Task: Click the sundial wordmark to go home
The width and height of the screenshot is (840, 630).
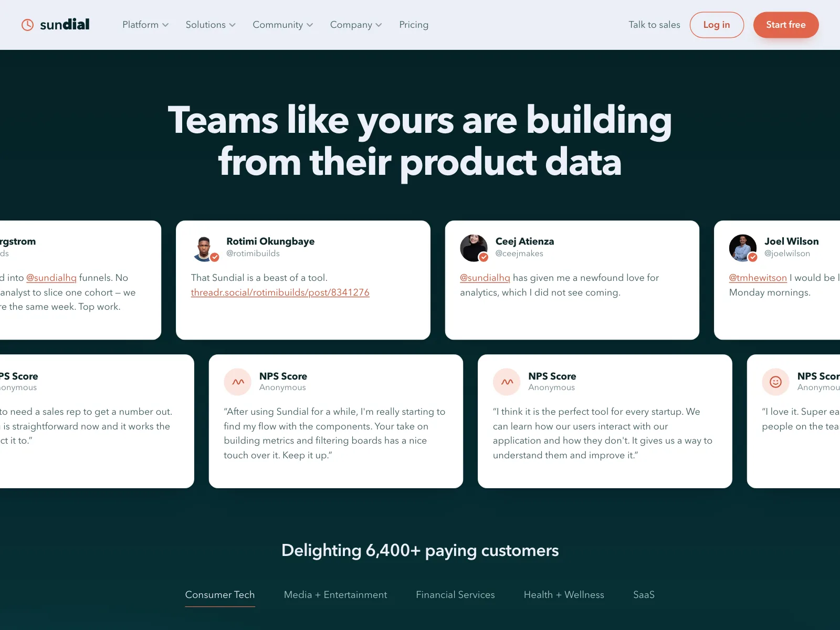Action: pyautogui.click(x=65, y=25)
